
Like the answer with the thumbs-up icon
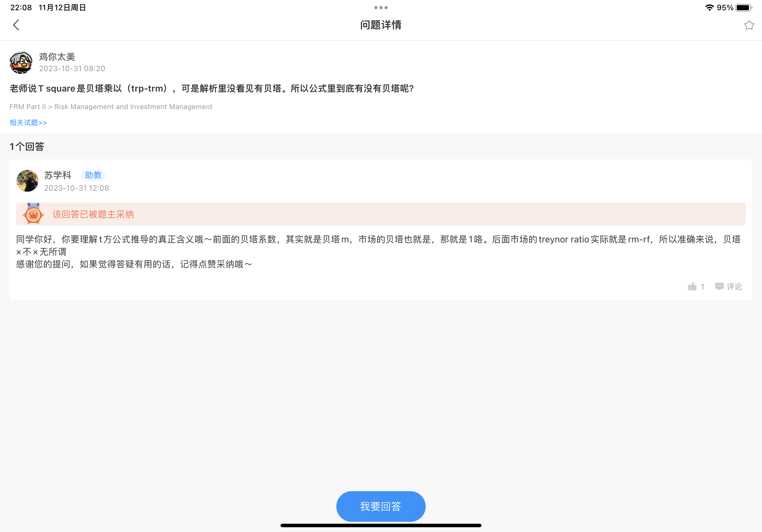(692, 286)
